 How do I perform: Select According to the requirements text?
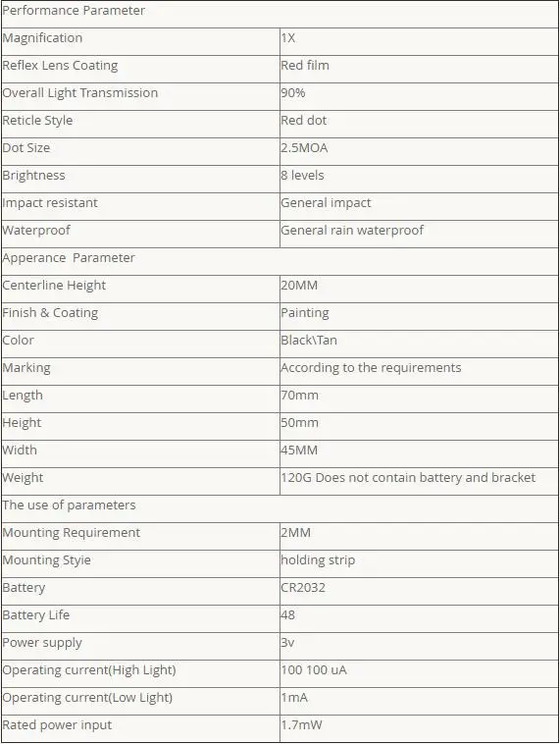coord(371,368)
